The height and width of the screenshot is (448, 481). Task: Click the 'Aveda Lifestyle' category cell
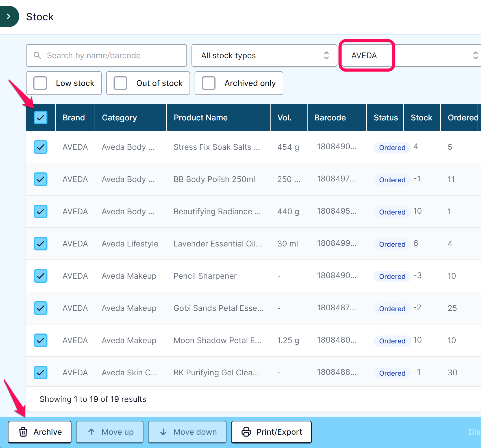[x=130, y=244]
